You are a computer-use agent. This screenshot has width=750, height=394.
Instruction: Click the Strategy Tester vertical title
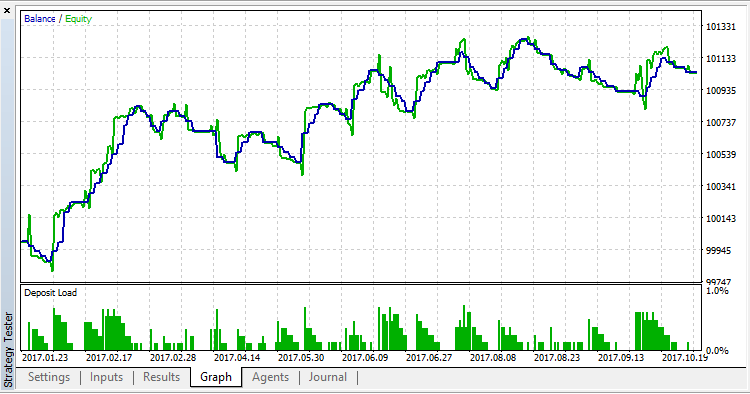click(8, 349)
